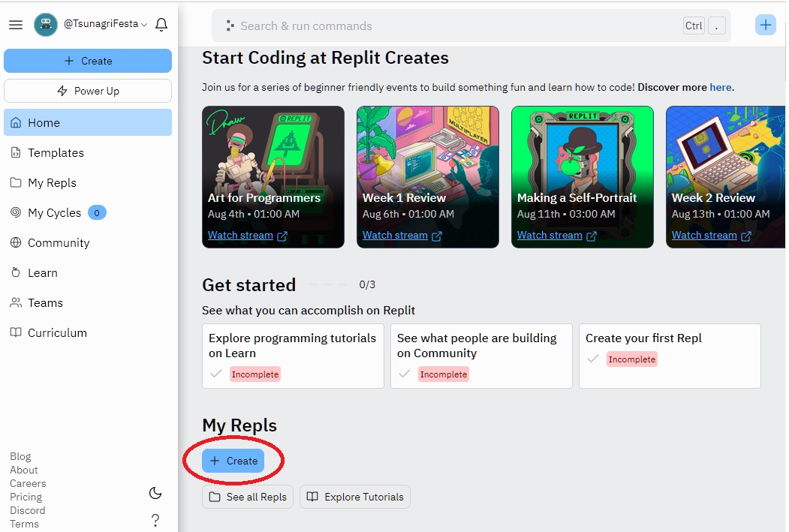The width and height of the screenshot is (789, 532).
Task: Open the notifications bell
Action: click(x=161, y=25)
